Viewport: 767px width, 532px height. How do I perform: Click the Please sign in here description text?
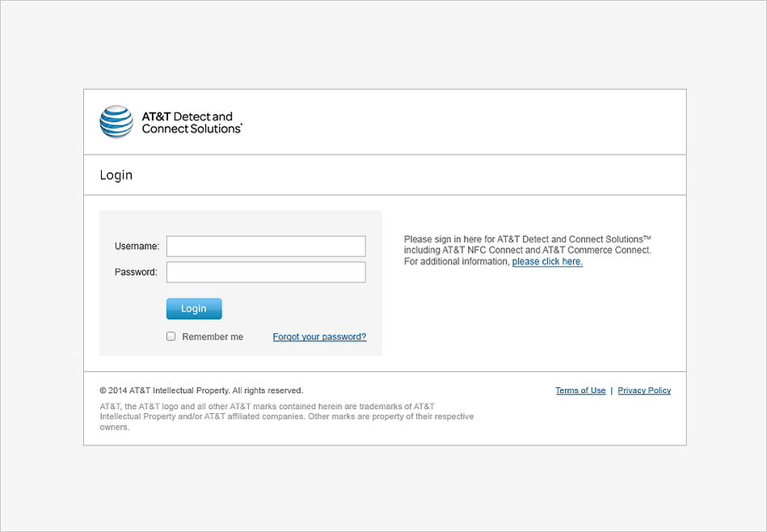527,239
